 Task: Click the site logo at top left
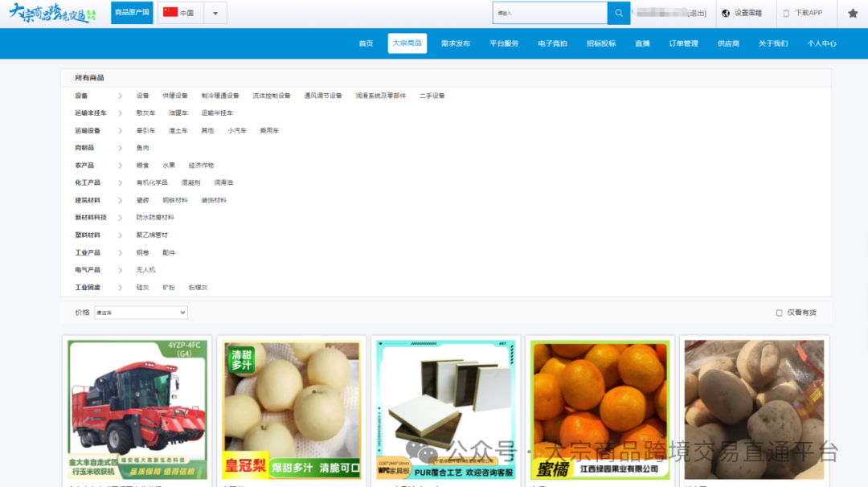tap(51, 14)
